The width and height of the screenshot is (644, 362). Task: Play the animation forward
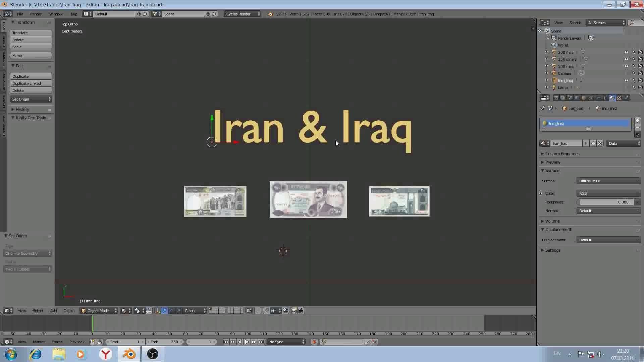[x=247, y=342]
